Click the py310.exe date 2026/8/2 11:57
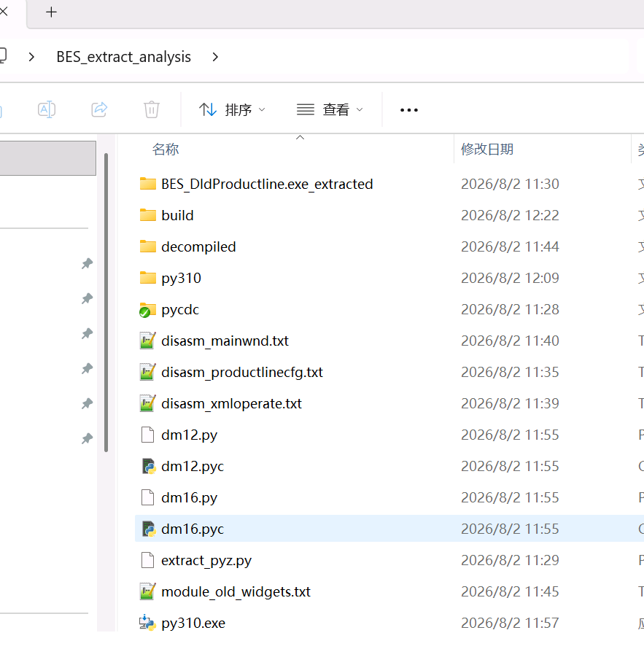This screenshot has height=649, width=644. pyautogui.click(x=510, y=623)
